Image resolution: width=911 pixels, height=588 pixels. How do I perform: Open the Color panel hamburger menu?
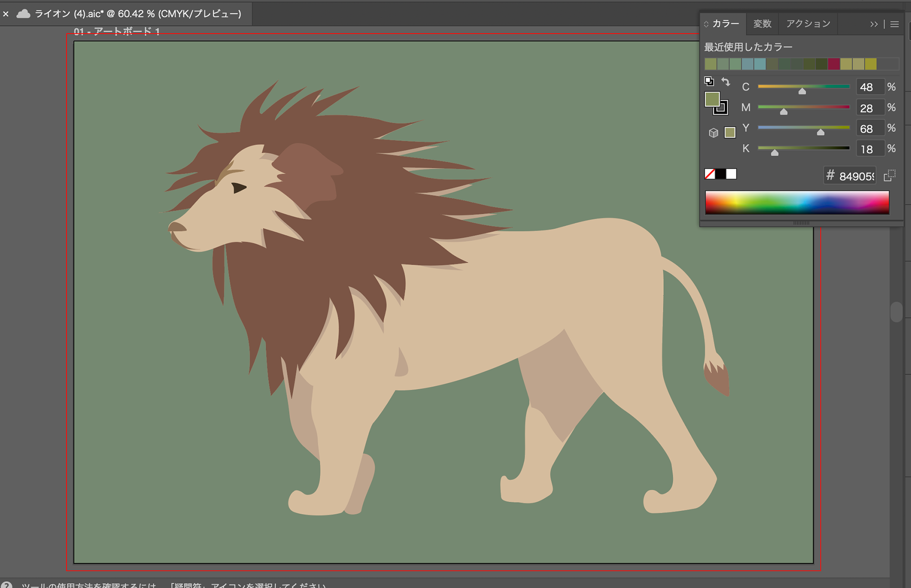point(894,24)
